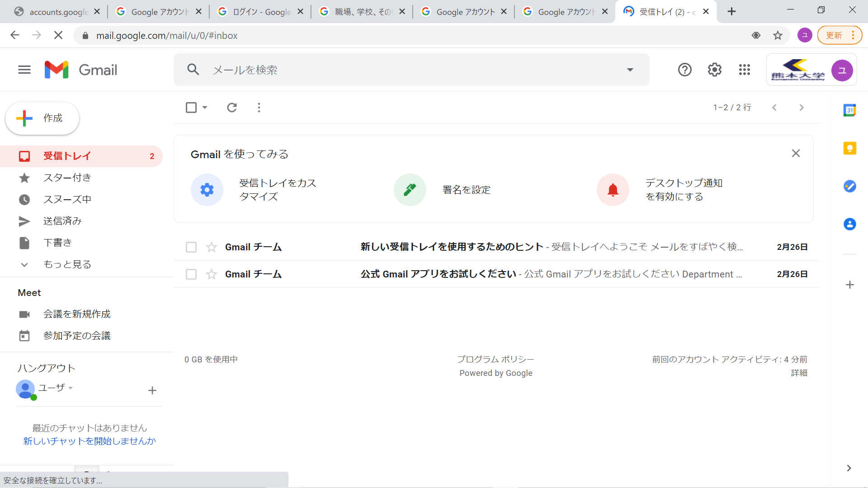Expand 'もっと見る' in sidebar
The image size is (868, 488).
pyautogui.click(x=67, y=264)
